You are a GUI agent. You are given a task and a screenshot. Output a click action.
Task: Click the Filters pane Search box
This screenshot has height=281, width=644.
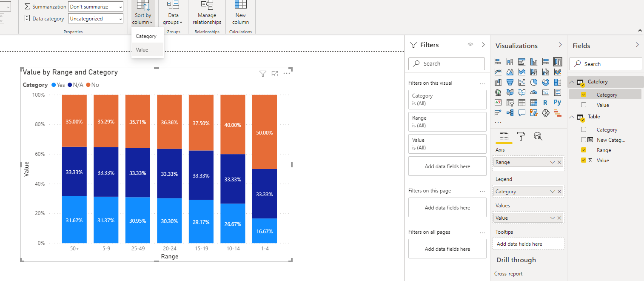click(446, 63)
